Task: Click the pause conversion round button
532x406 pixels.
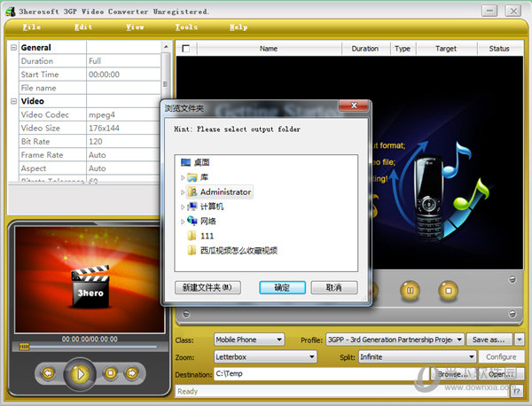Action: click(410, 291)
